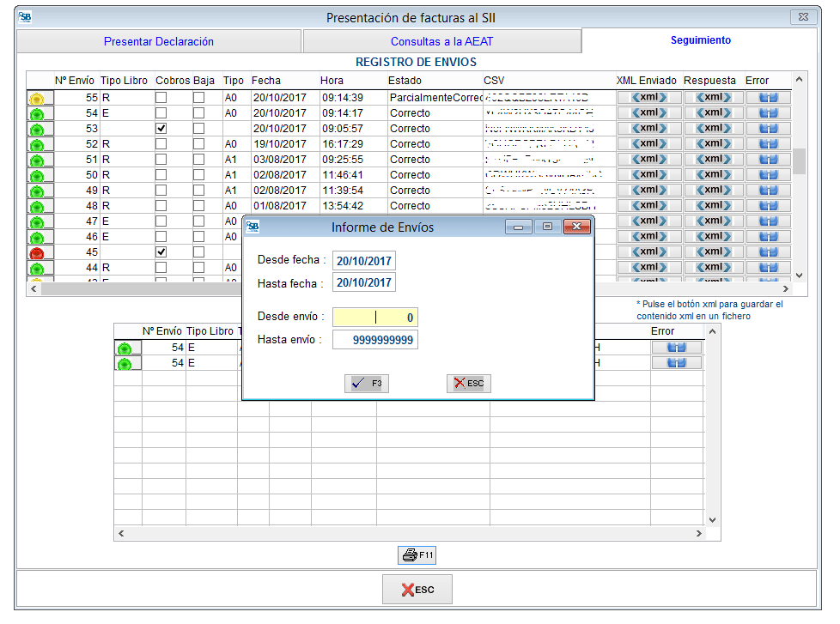Toggle Baja checkbox for envío 55
The image size is (840, 624).
tap(198, 97)
